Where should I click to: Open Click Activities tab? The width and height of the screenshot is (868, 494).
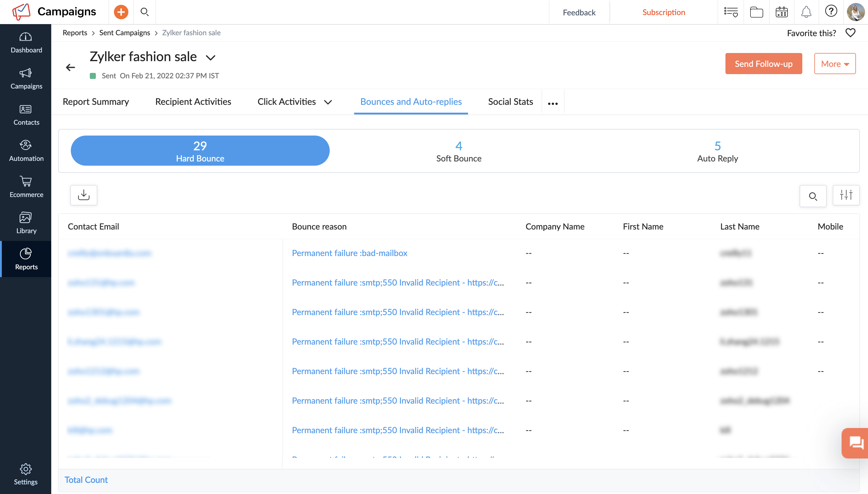(287, 102)
